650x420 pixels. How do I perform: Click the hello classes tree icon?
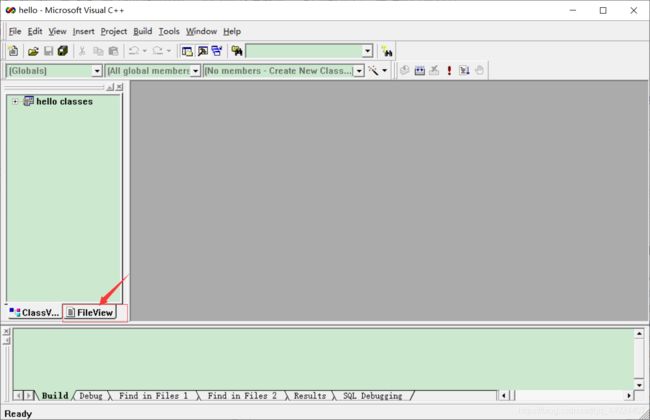tap(29, 101)
